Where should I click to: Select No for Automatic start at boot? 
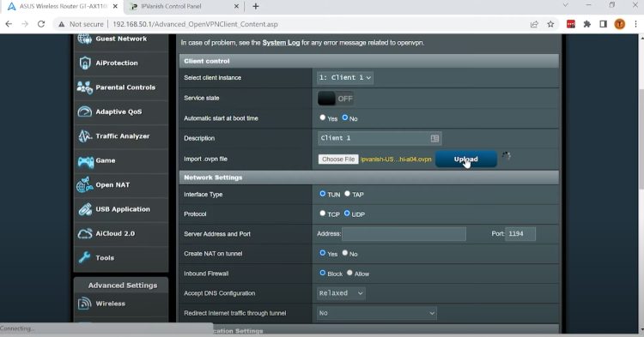point(344,117)
